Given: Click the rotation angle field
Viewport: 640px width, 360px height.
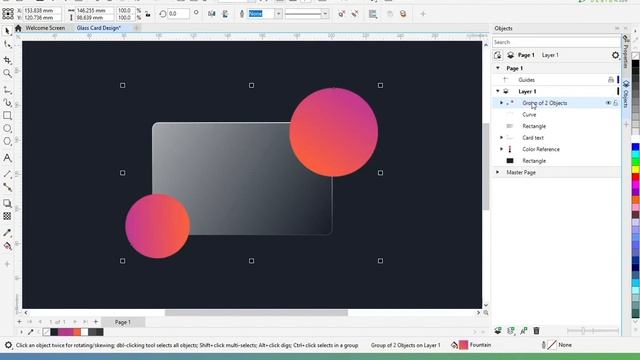Looking at the screenshot, I should pyautogui.click(x=178, y=14).
